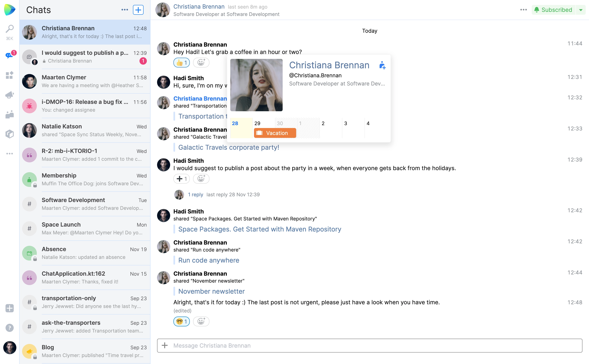Click the add contact icon on Christiana's profile
Viewport: 589px width, 364px height.
pos(382,65)
